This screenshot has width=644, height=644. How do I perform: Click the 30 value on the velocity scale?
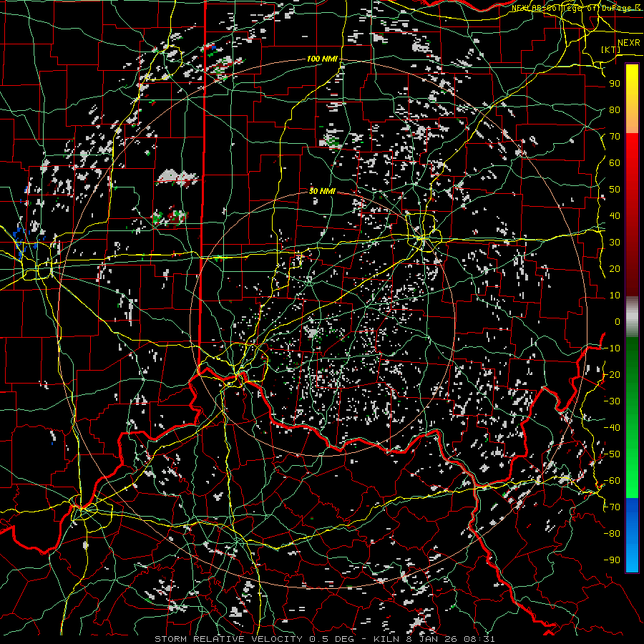pos(615,243)
